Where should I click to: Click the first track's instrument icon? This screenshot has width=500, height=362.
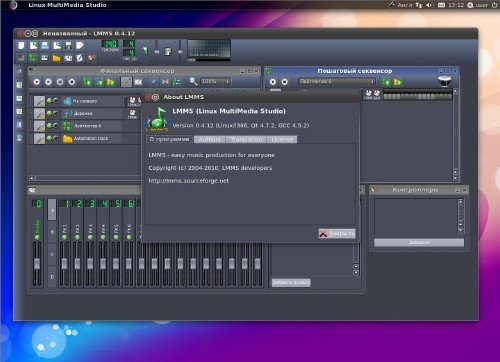coord(68,101)
